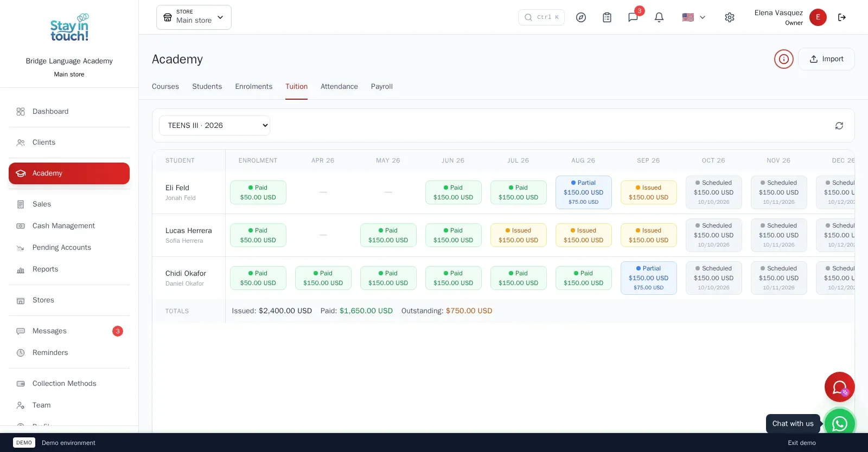Open Eli Feld's Aug 26 Partial payment
Viewport: 868px width, 452px height.
584,192
